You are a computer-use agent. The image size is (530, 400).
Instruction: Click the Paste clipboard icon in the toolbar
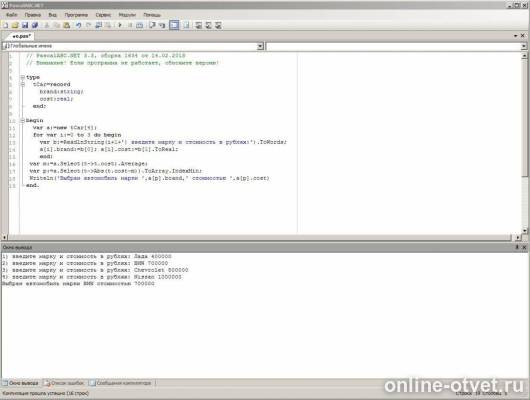67,25
